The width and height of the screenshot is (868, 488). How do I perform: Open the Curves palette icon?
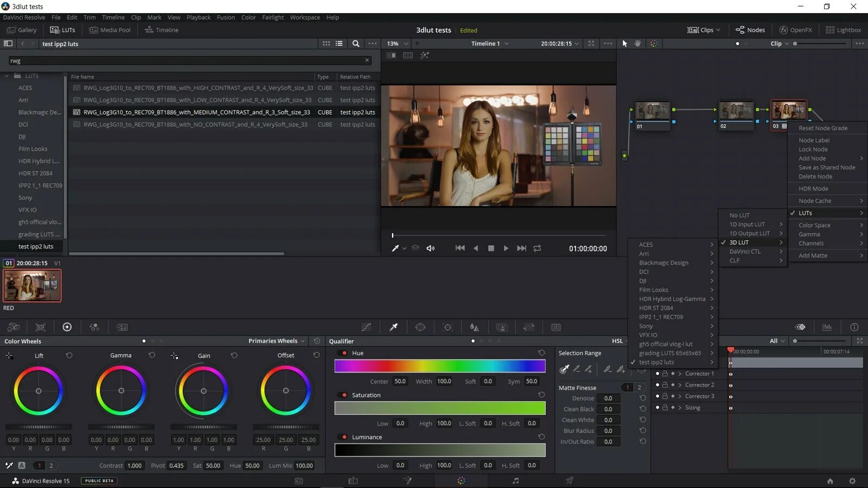[x=366, y=327]
